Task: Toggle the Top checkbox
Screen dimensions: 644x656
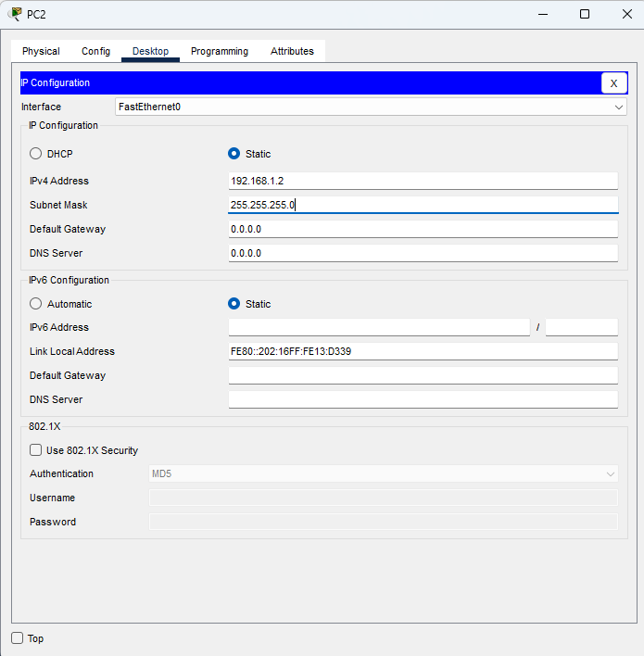Action: coord(18,638)
